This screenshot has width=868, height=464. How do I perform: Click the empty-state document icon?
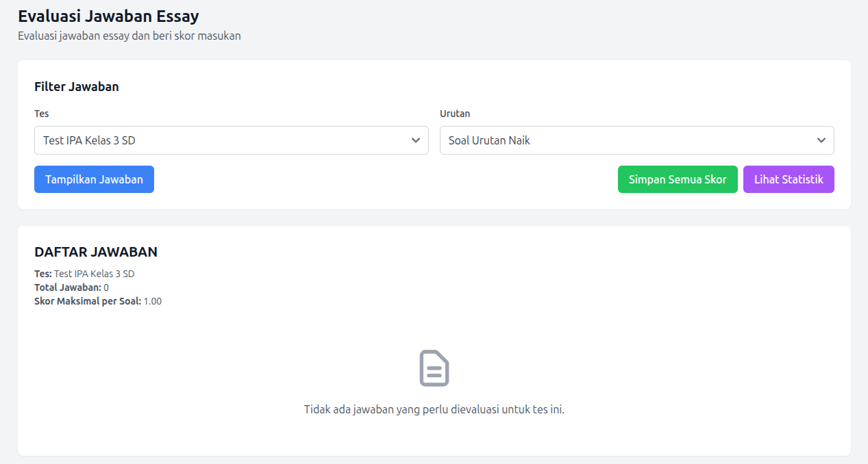[x=434, y=368]
